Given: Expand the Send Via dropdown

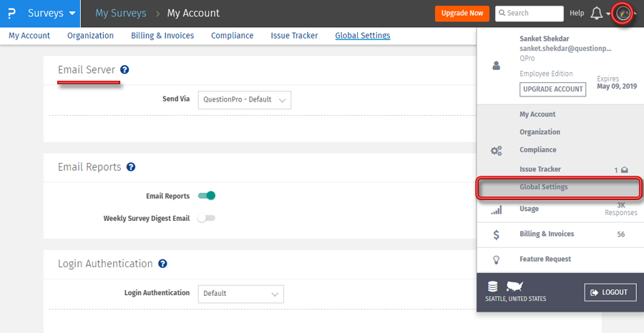Looking at the screenshot, I should pyautogui.click(x=245, y=100).
